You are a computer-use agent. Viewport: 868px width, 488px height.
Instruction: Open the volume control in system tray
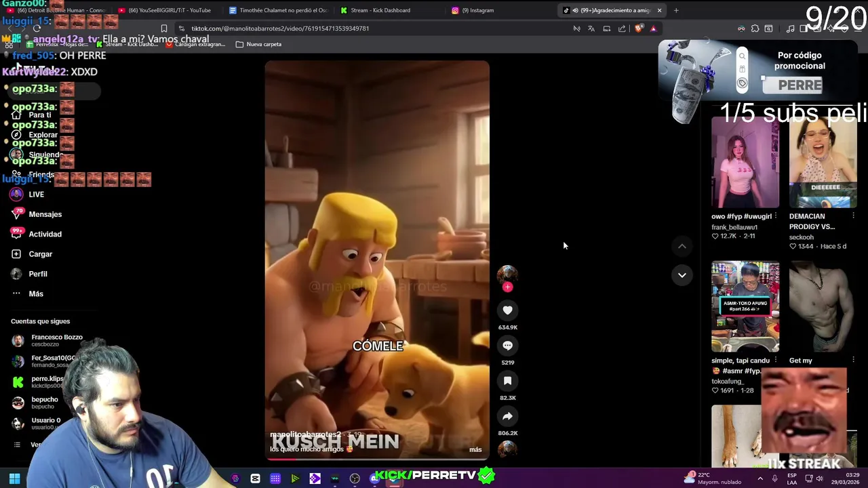pos(819,479)
